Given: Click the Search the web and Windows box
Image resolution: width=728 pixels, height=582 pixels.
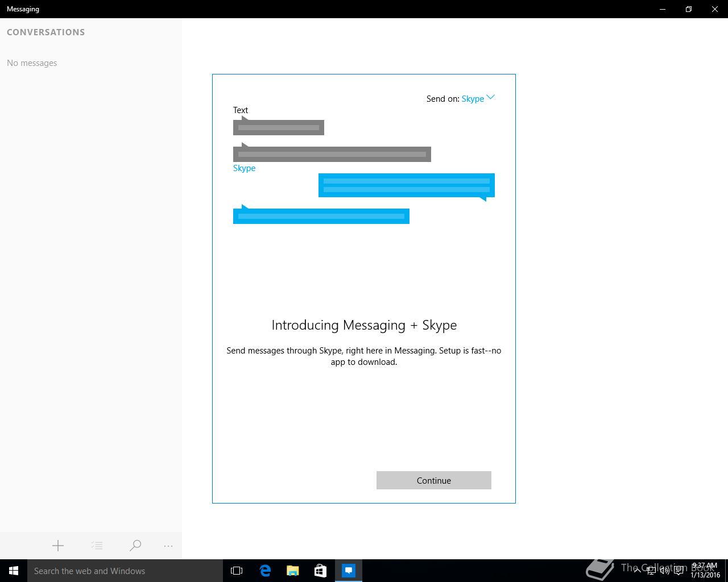Looking at the screenshot, I should coord(125,571).
